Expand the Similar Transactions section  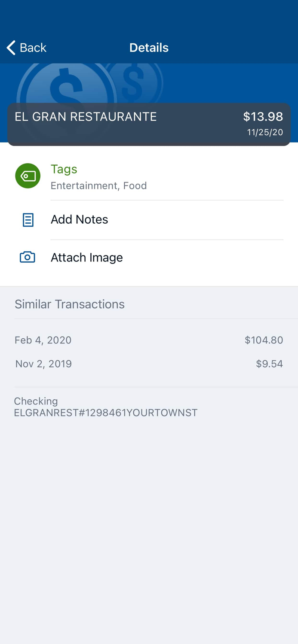pos(69,304)
